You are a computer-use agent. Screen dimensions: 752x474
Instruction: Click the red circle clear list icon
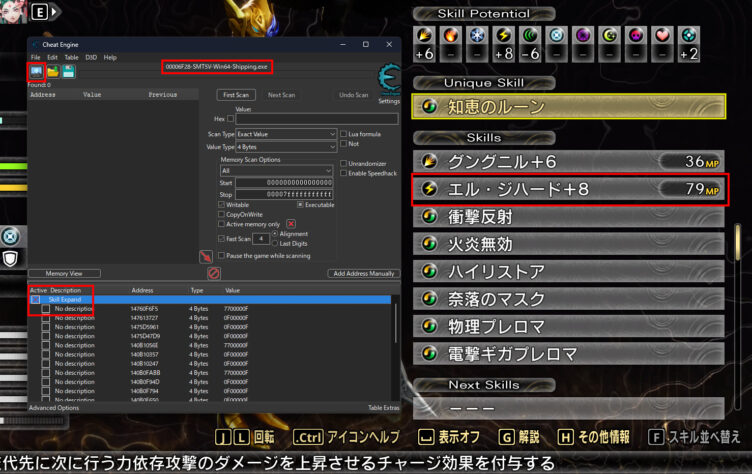(213, 273)
